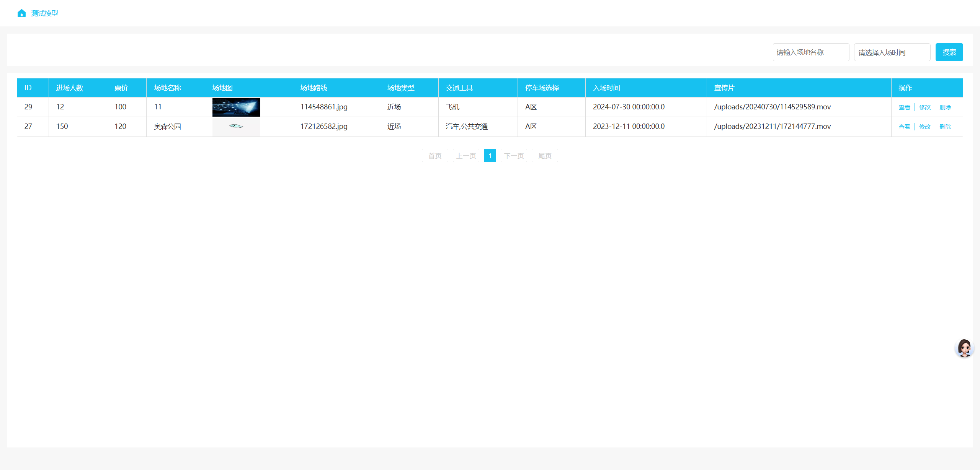Go to previous page 上一页
Screen dimensions: 980x470
tap(466, 156)
